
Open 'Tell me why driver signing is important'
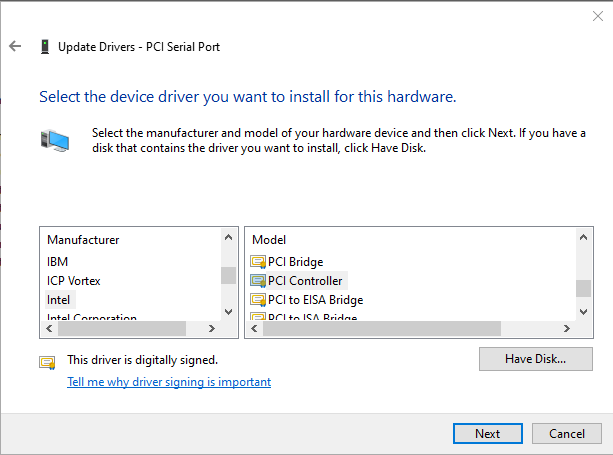[169, 382]
